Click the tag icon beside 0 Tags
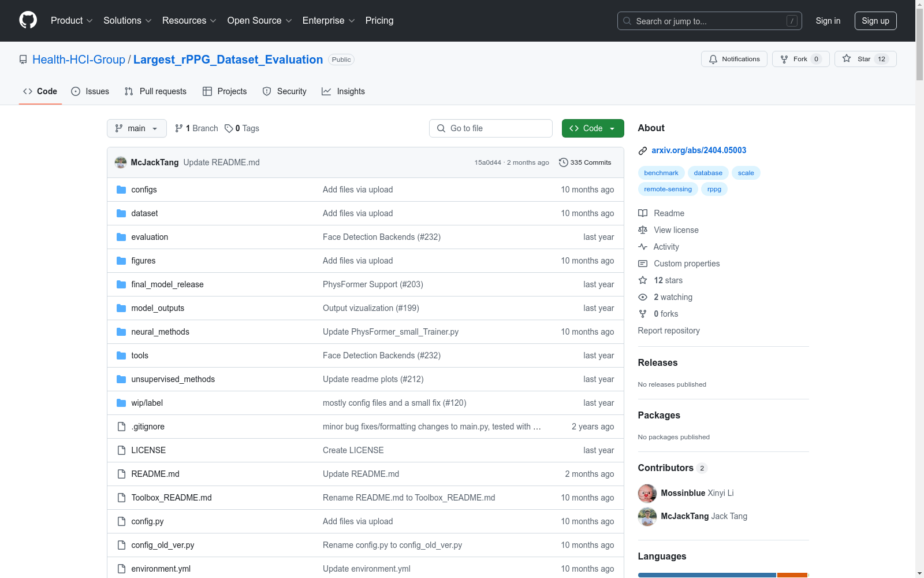The width and height of the screenshot is (924, 578). (229, 128)
